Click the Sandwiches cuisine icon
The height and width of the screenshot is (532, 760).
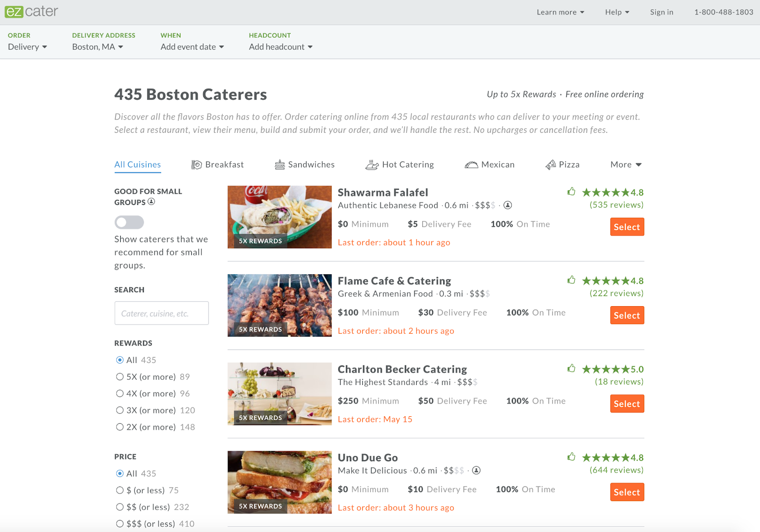280,165
